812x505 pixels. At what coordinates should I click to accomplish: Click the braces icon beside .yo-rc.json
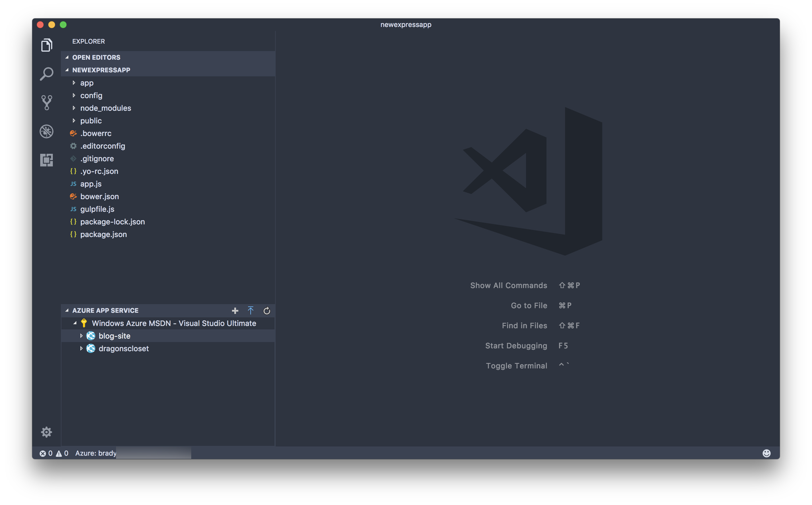click(x=73, y=171)
